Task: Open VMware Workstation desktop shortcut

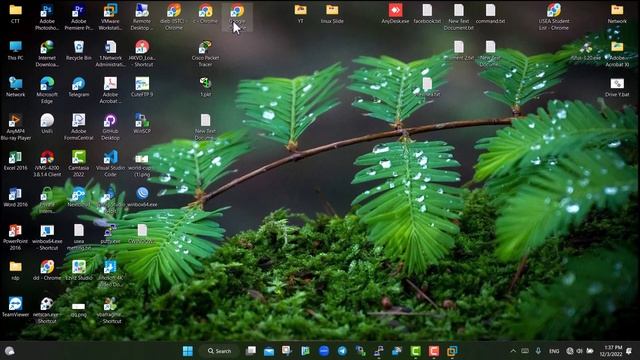Action: (110, 17)
